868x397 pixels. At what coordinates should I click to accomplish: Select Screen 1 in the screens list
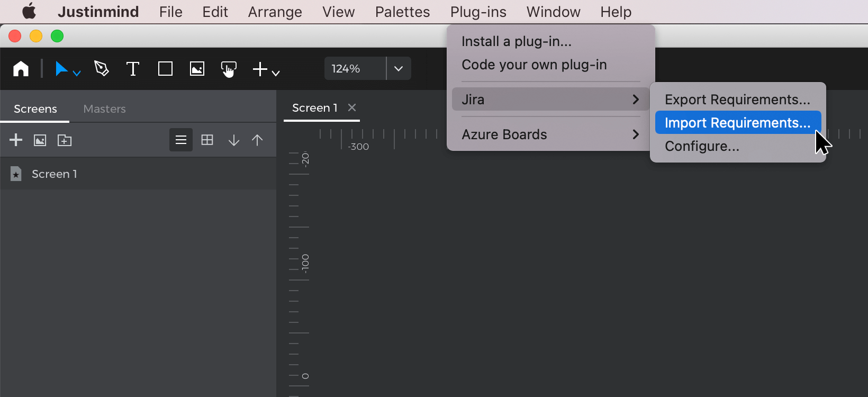[138, 174]
